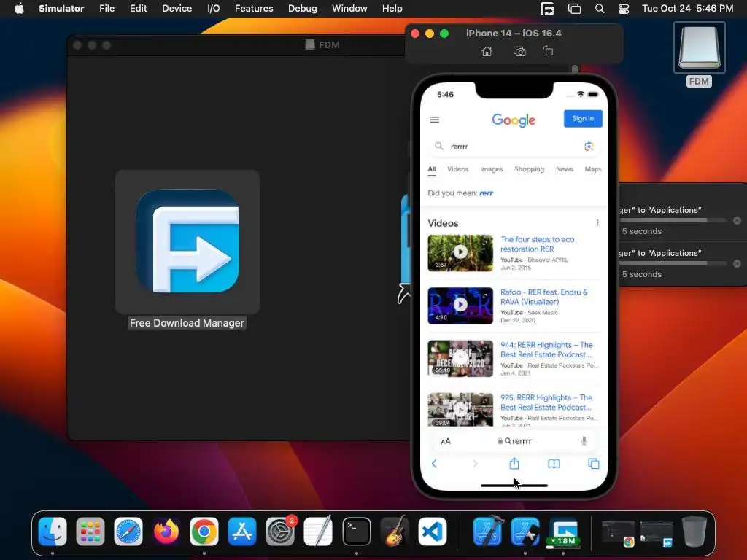This screenshot has width=747, height=560.
Task: Cancel the second copy to Applications progress
Action: (x=737, y=263)
